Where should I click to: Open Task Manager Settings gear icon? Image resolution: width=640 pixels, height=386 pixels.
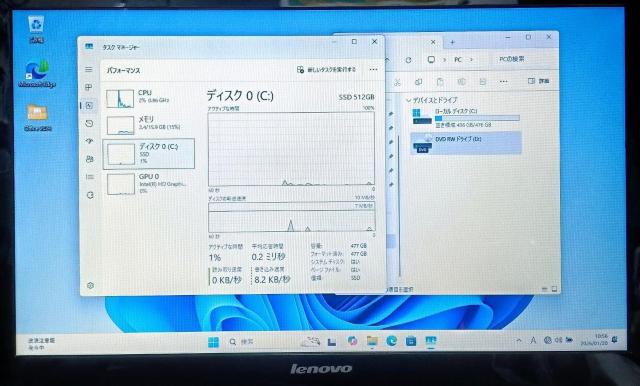90,285
